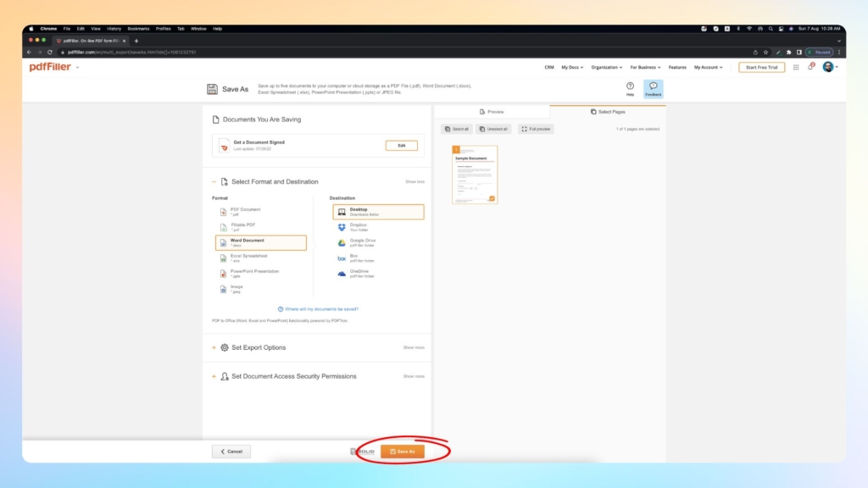
Task: Switch to the Select Pages tab
Action: click(x=608, y=112)
